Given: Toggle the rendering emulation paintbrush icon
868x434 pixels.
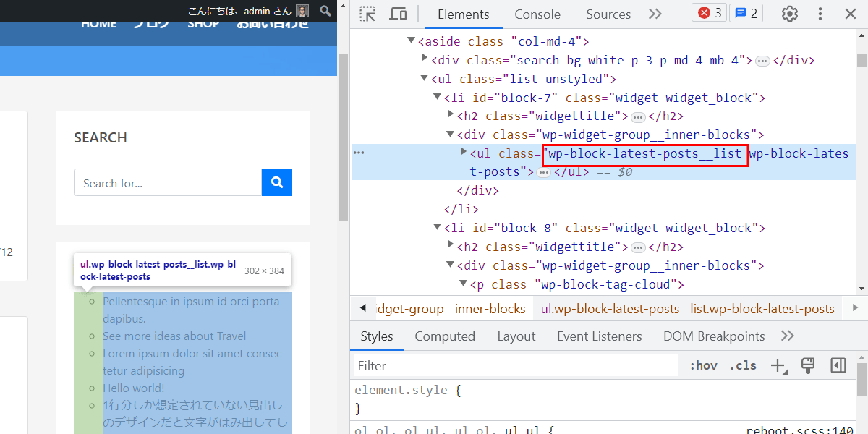Looking at the screenshot, I should [x=808, y=365].
